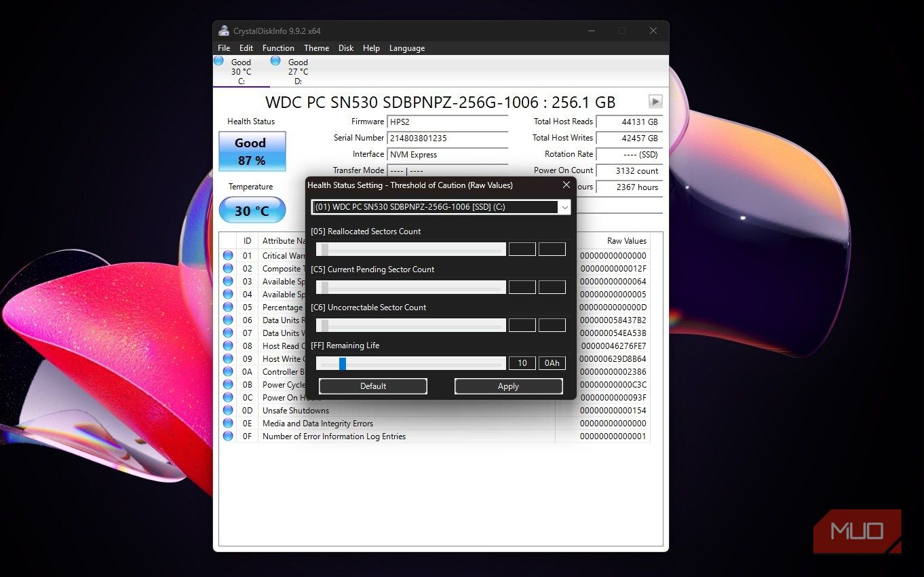Click the blue status orb for D: drive
The height and width of the screenshot is (577, 924).
(275, 60)
